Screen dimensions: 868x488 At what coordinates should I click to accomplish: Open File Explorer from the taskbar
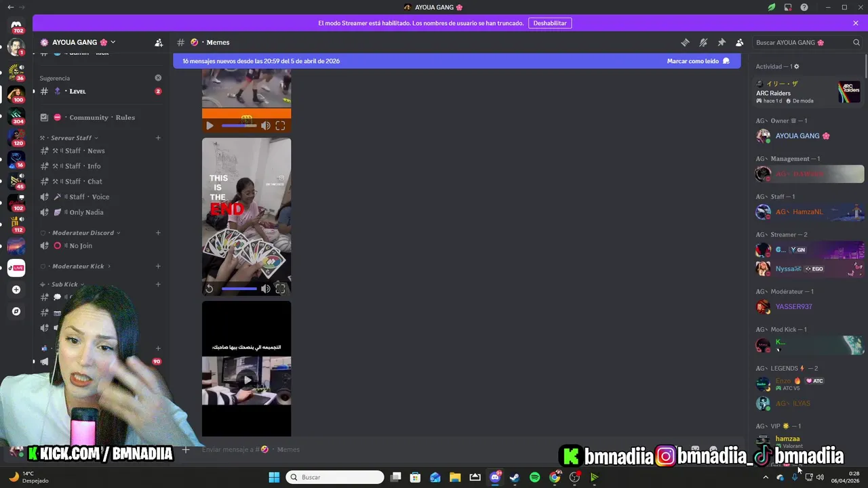pos(455,477)
